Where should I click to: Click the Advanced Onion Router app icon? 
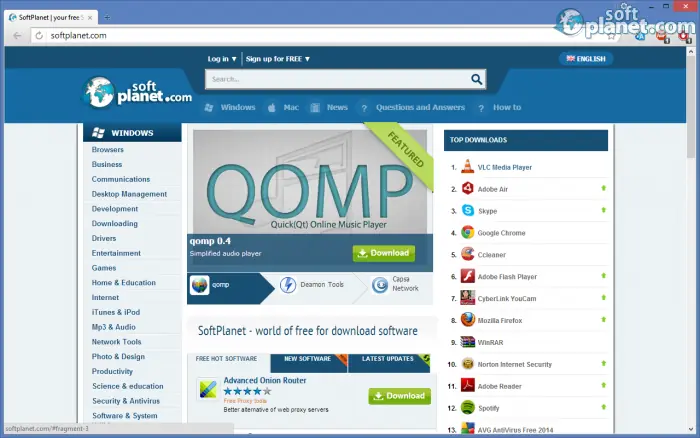pyautogui.click(x=208, y=389)
